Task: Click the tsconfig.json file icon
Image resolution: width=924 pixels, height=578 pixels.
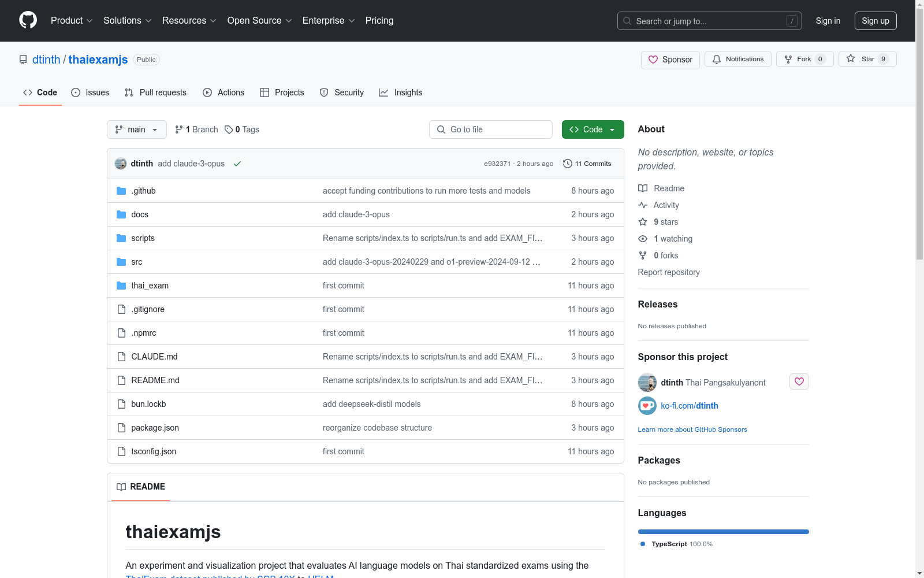Action: pyautogui.click(x=121, y=451)
